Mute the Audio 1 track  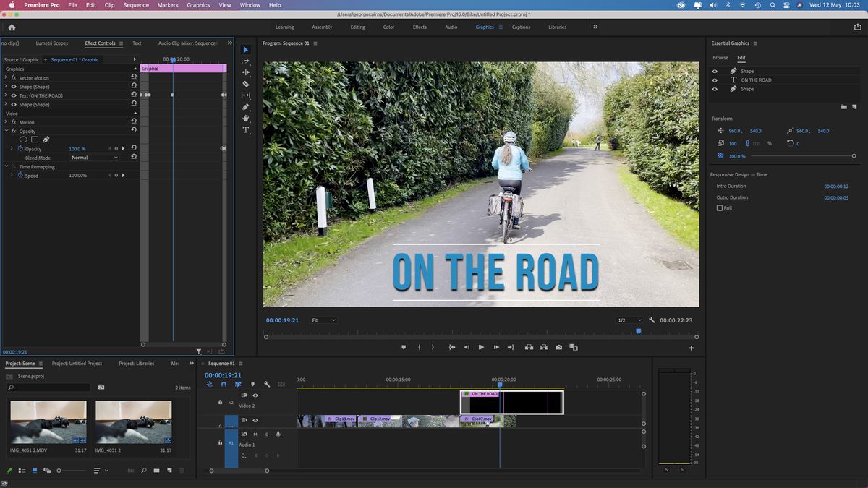tap(255, 435)
